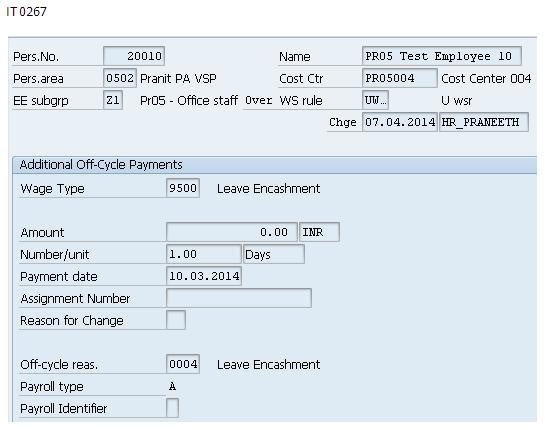Click the Payroll Identifier field

coord(172,408)
